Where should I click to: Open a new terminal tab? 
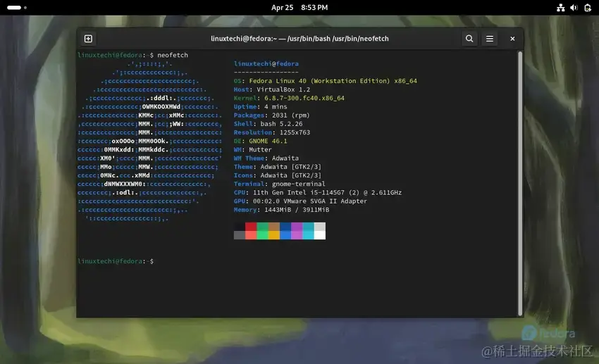tap(88, 39)
